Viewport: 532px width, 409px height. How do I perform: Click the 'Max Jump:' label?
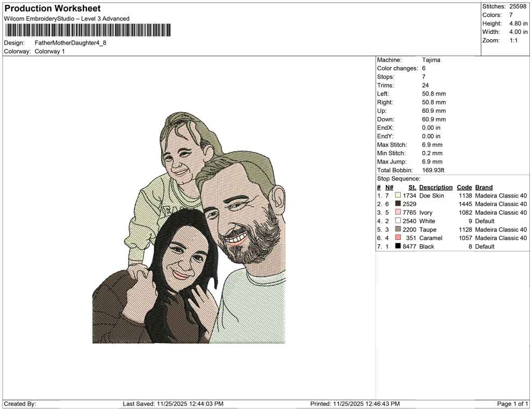tap(392, 162)
